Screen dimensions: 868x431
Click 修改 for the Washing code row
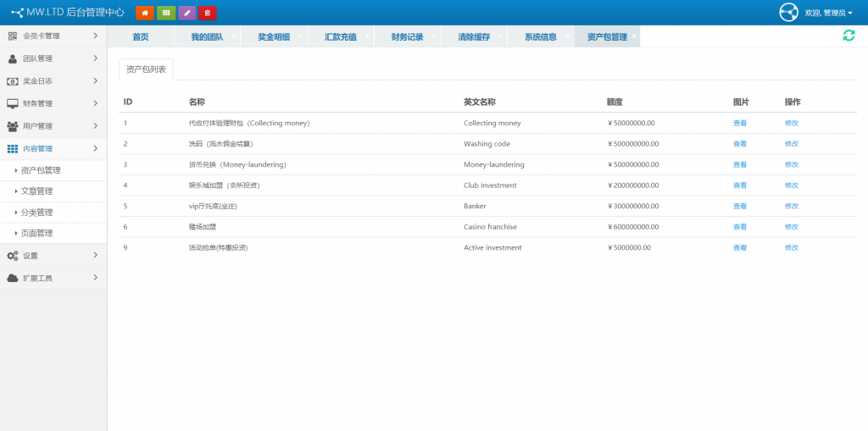point(792,144)
